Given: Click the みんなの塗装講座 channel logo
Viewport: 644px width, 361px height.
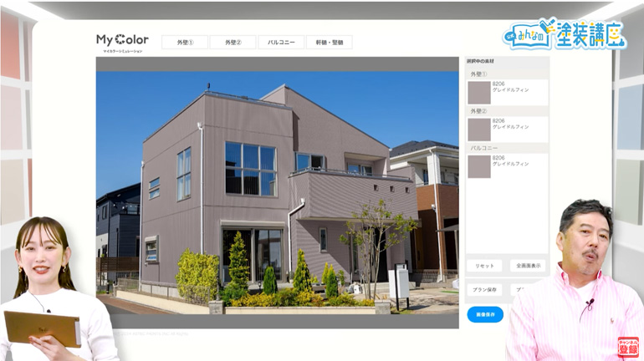Looking at the screenshot, I should (565, 35).
